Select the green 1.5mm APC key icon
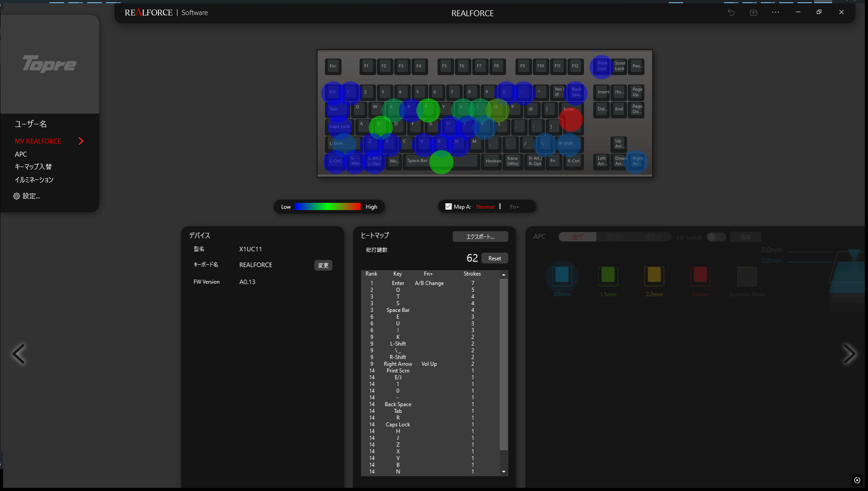 point(608,275)
